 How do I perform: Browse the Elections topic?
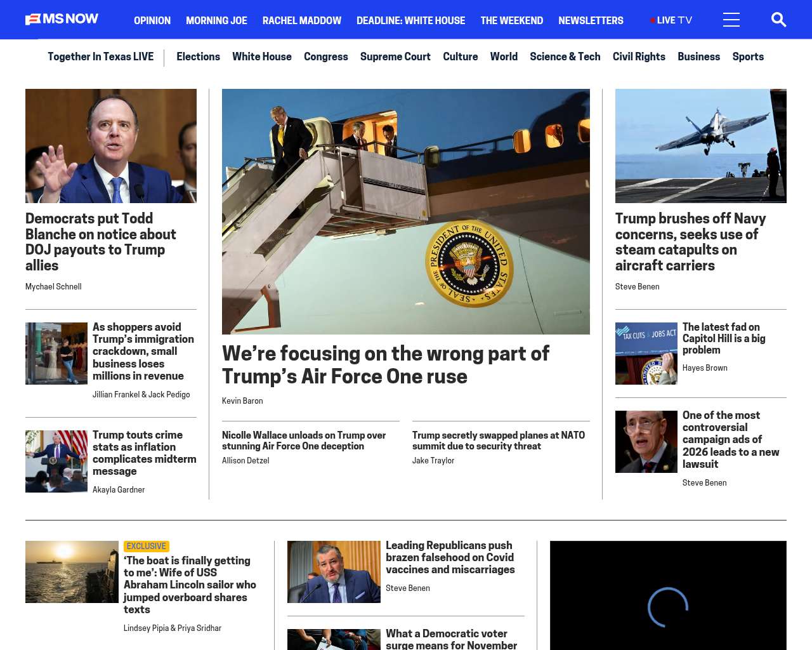coord(198,56)
